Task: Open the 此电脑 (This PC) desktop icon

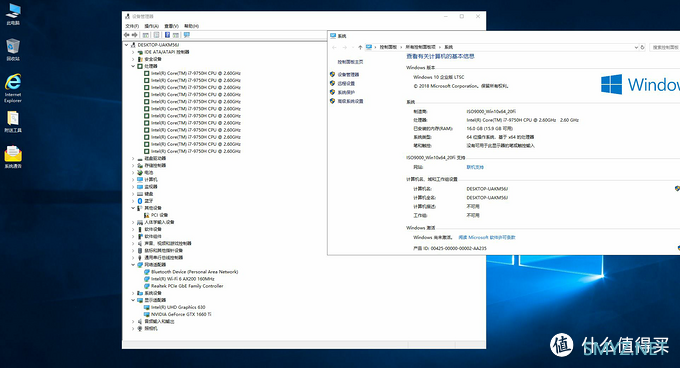Action: pyautogui.click(x=13, y=14)
